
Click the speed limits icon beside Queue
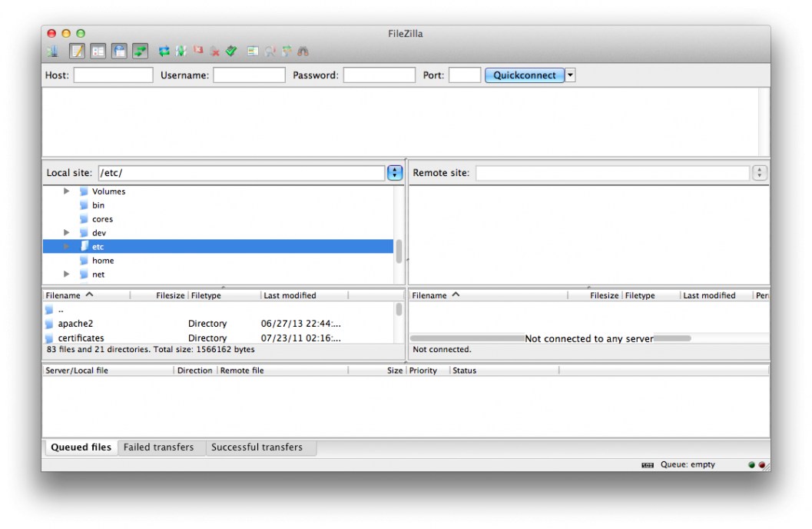tap(648, 464)
